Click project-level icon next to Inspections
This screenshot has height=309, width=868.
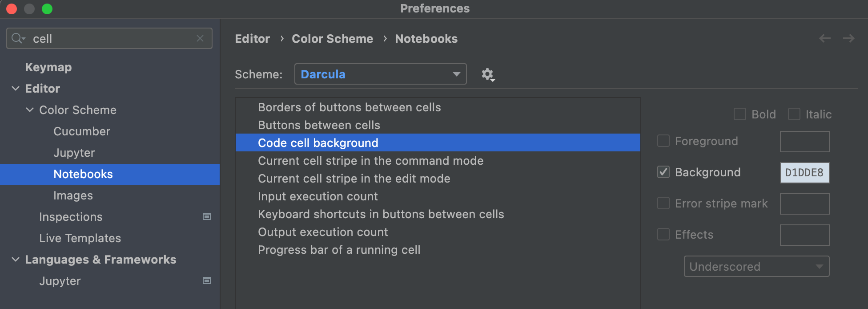click(x=207, y=217)
